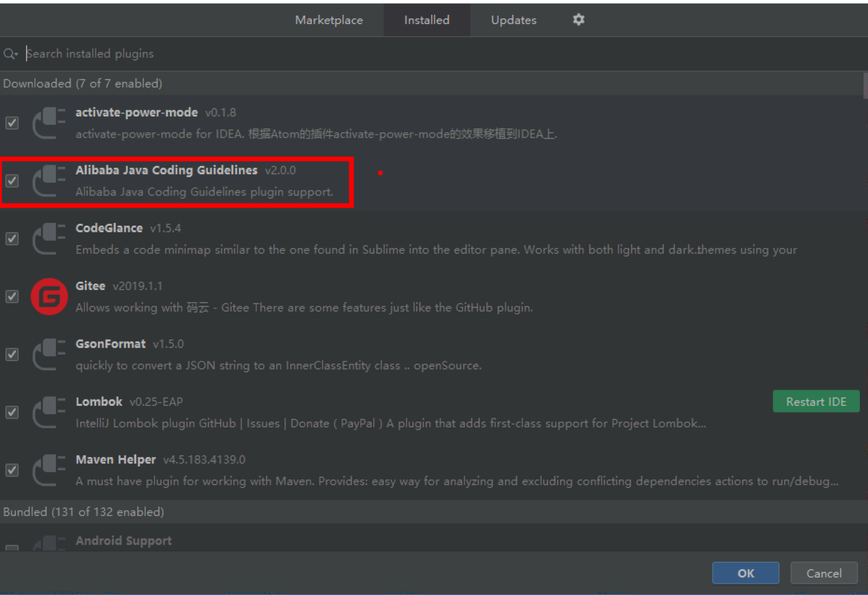
Task: Click CodeGlance version v1.5.4
Action: pyautogui.click(x=166, y=228)
